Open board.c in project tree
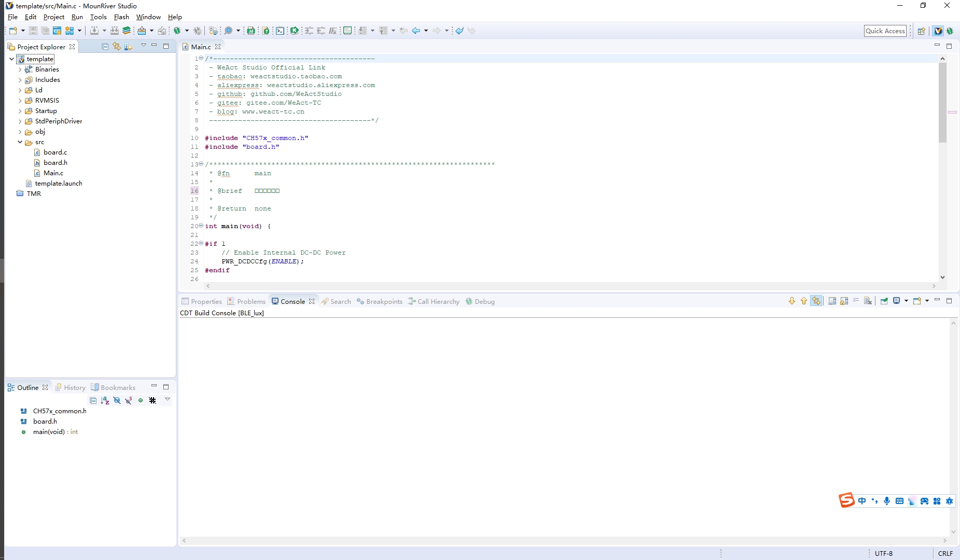Screen dimensions: 960x560 (55, 152)
